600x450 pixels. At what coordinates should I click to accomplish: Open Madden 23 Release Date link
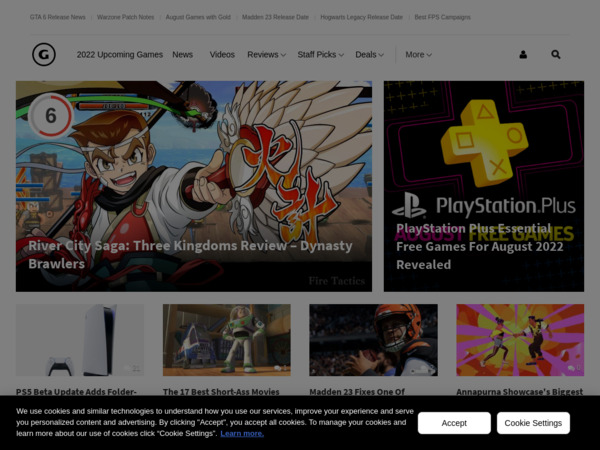coord(275,17)
